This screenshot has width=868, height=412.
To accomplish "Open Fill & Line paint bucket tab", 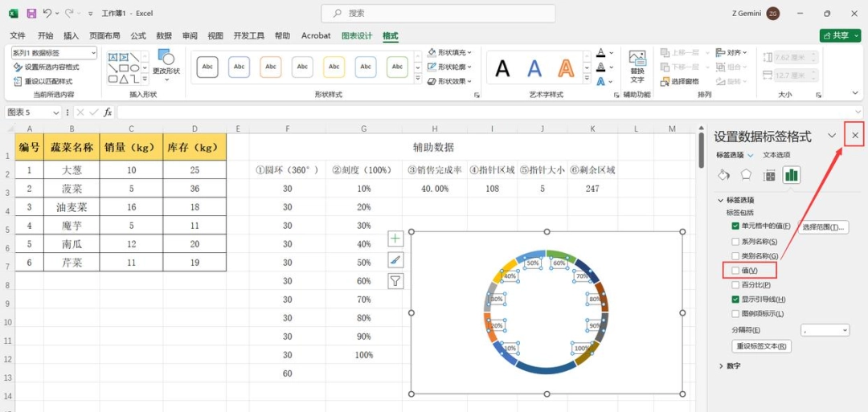I will point(723,175).
